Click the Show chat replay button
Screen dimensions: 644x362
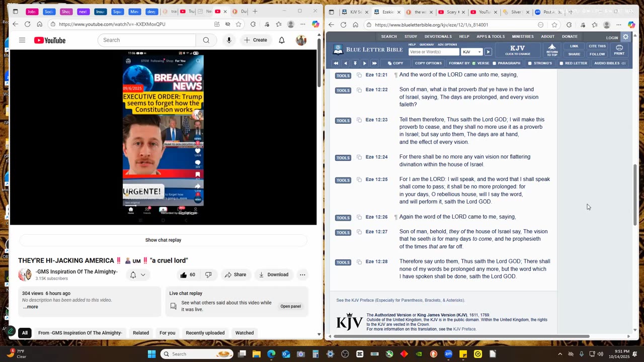pyautogui.click(x=163, y=240)
